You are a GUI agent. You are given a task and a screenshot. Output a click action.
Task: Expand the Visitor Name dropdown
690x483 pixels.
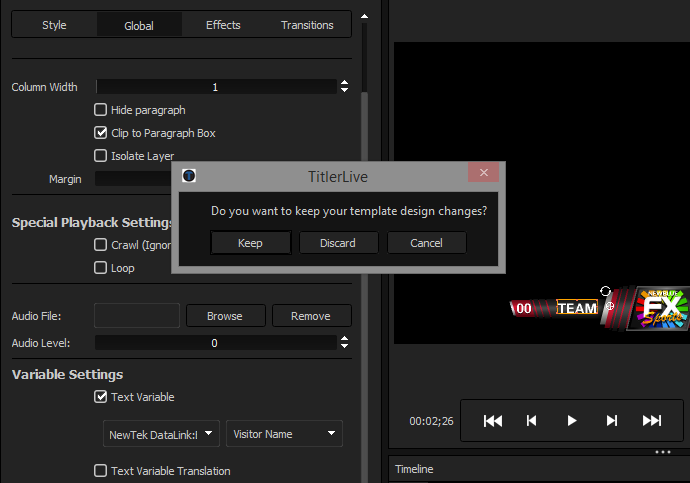284,434
